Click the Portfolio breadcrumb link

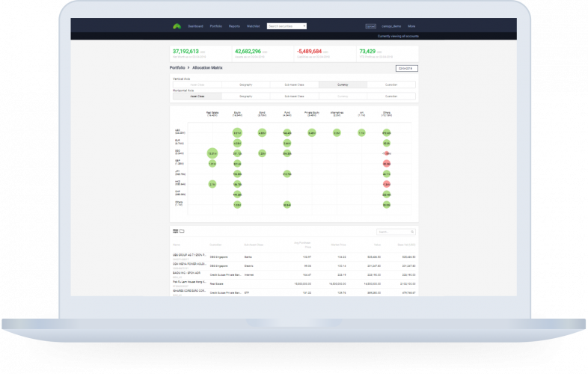tap(177, 68)
